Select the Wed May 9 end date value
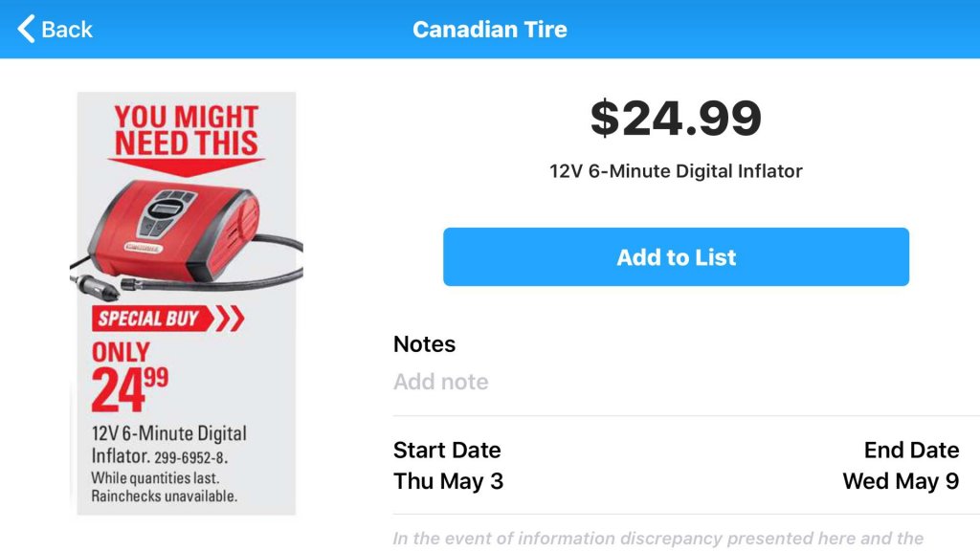 point(901,481)
